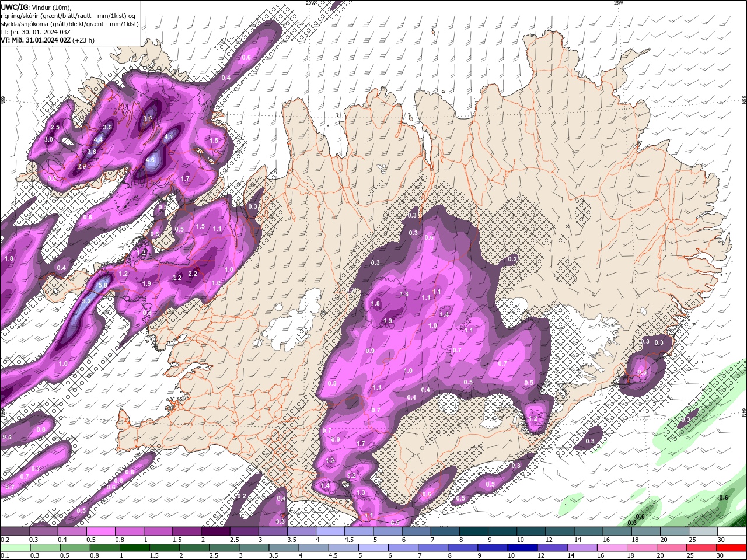Image resolution: width=747 pixels, height=560 pixels.
Task: Click the '20W' longitude label
Action: pyautogui.click(x=310, y=3)
